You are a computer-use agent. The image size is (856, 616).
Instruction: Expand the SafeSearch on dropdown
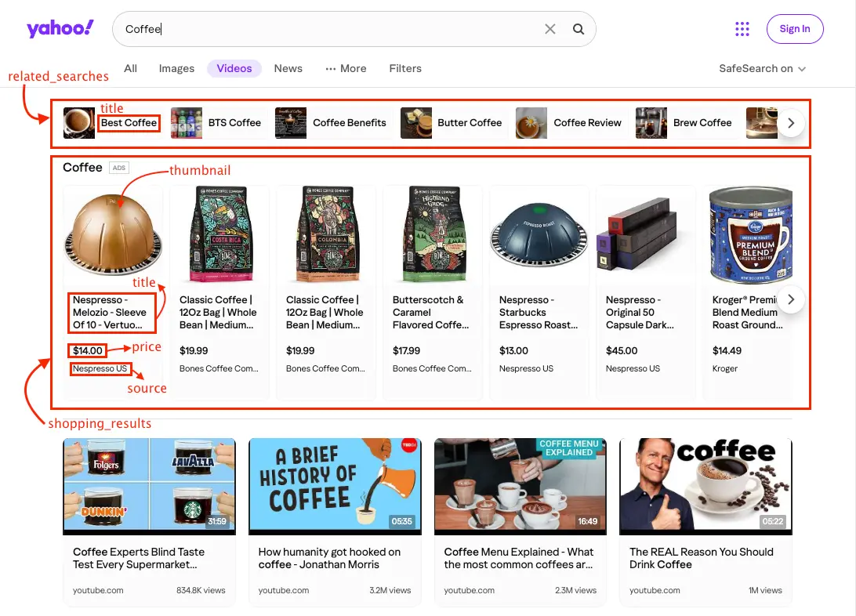click(762, 68)
